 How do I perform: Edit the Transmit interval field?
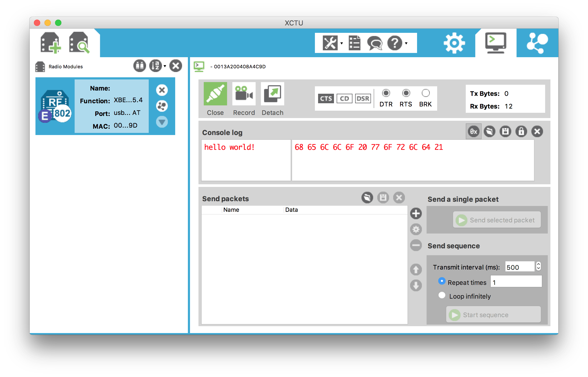[x=520, y=267]
